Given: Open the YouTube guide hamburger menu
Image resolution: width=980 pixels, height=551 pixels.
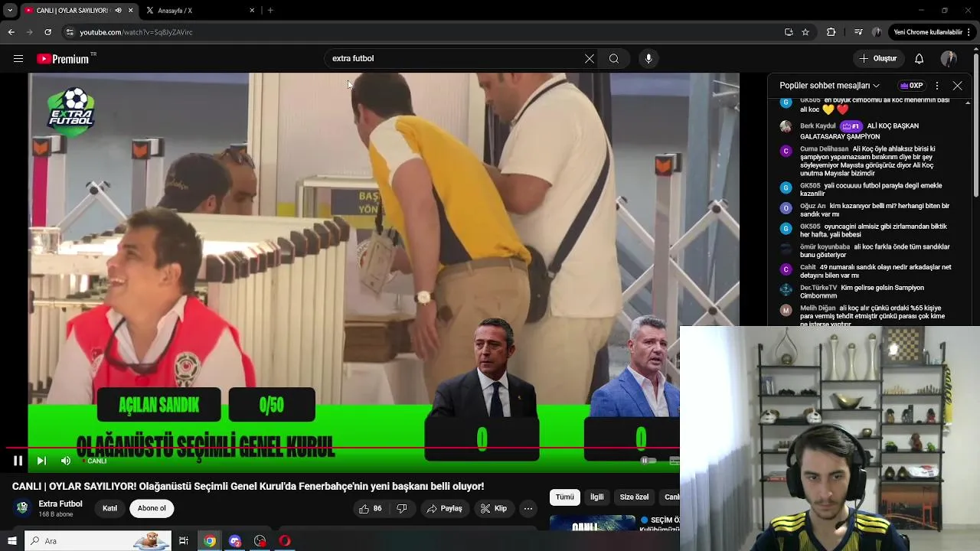Looking at the screenshot, I should click(x=18, y=59).
